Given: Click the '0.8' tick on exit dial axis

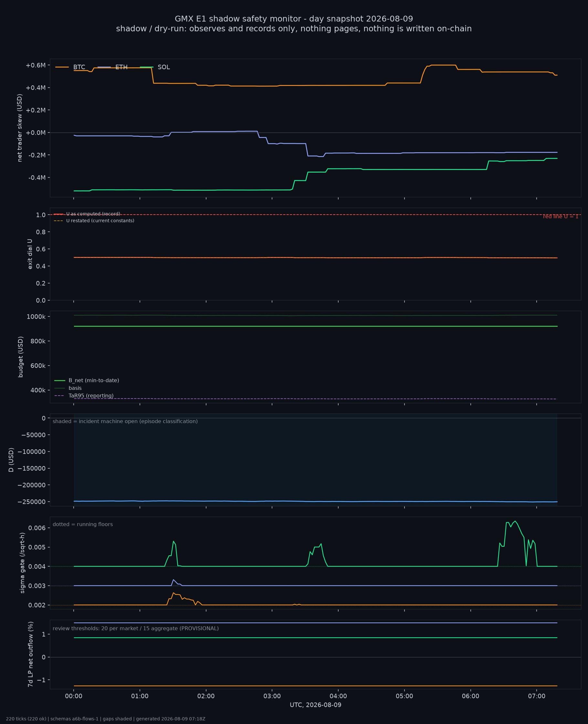Looking at the screenshot, I should [x=41, y=232].
